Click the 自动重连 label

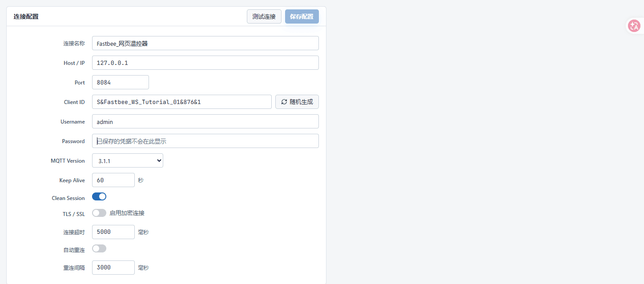(74, 250)
